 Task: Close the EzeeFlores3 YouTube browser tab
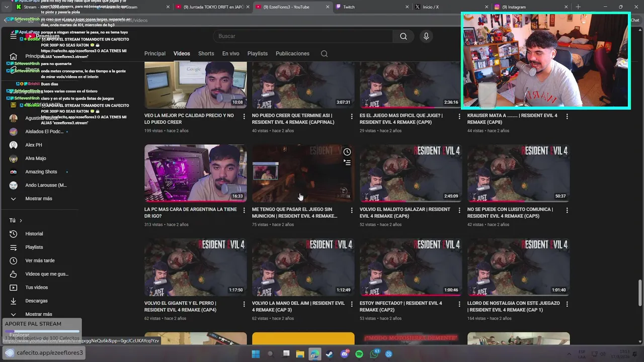point(328,7)
